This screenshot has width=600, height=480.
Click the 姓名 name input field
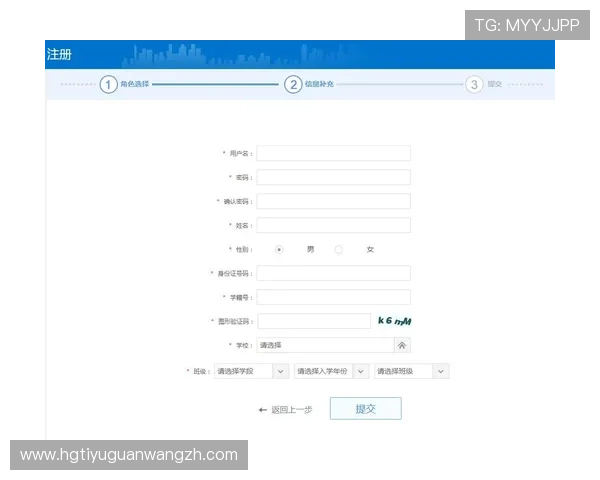(x=333, y=225)
